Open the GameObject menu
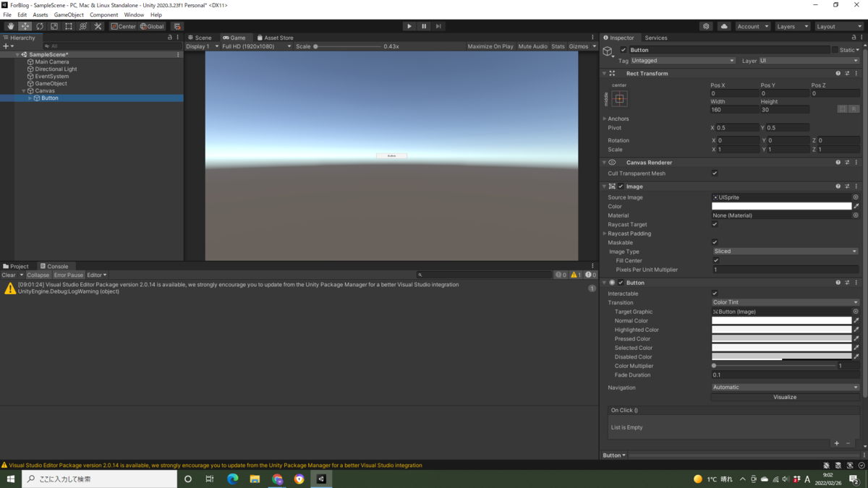868x488 pixels. [x=69, y=14]
